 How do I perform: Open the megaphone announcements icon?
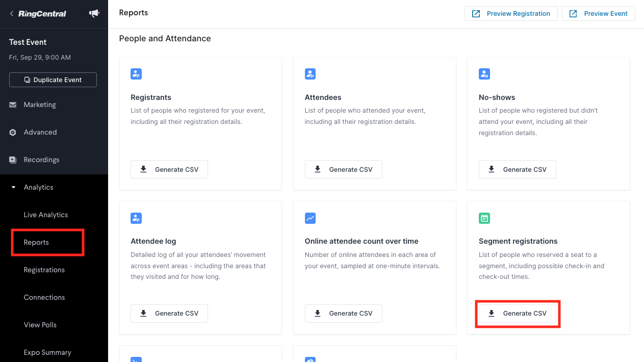point(94,14)
